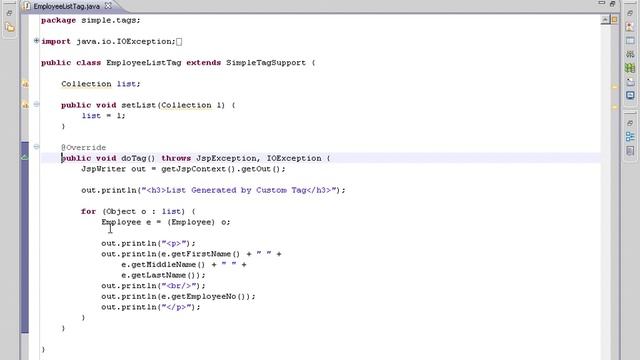Open the Outline view icon
Screen dimensions: 640x360
(630, 137)
